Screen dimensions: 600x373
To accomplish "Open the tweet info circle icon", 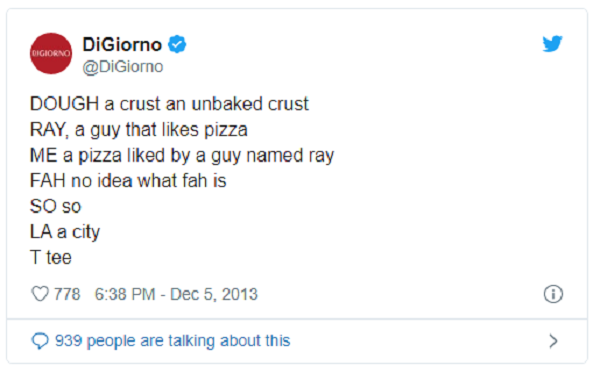I will click(553, 294).
